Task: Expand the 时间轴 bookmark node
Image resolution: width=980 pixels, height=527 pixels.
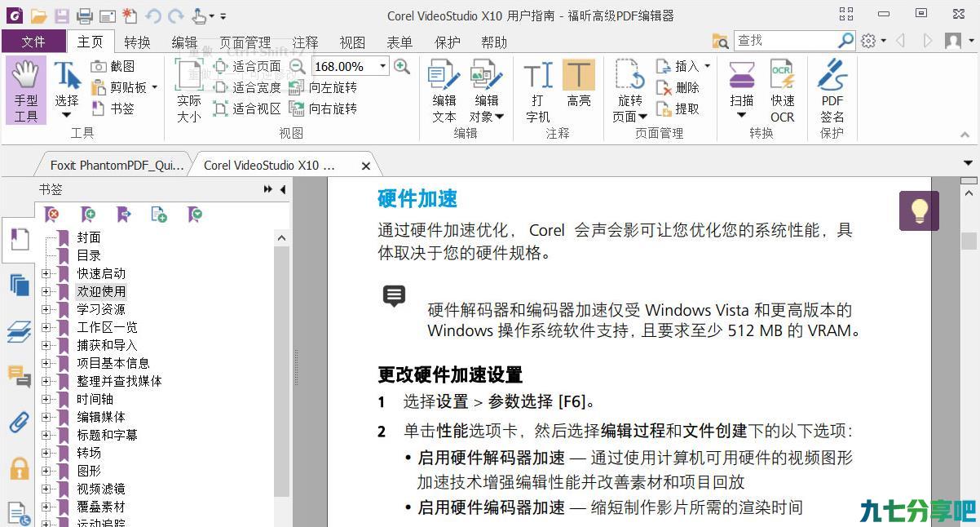Action: 46,399
